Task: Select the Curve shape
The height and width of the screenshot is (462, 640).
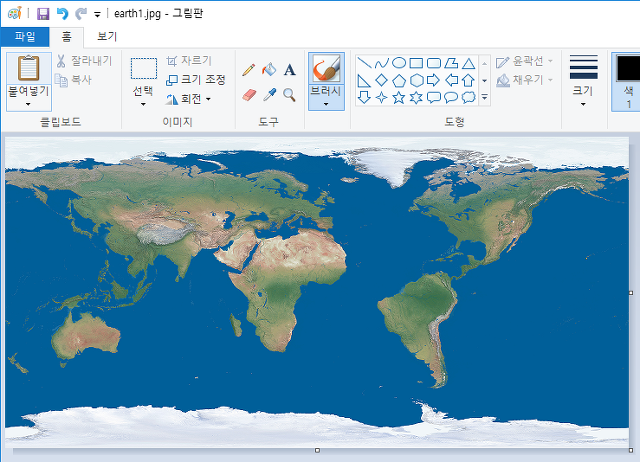Action: [x=382, y=63]
